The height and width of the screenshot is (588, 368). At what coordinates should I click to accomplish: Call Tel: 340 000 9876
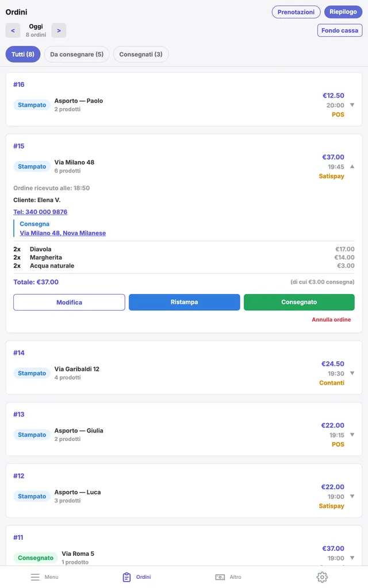click(x=40, y=212)
